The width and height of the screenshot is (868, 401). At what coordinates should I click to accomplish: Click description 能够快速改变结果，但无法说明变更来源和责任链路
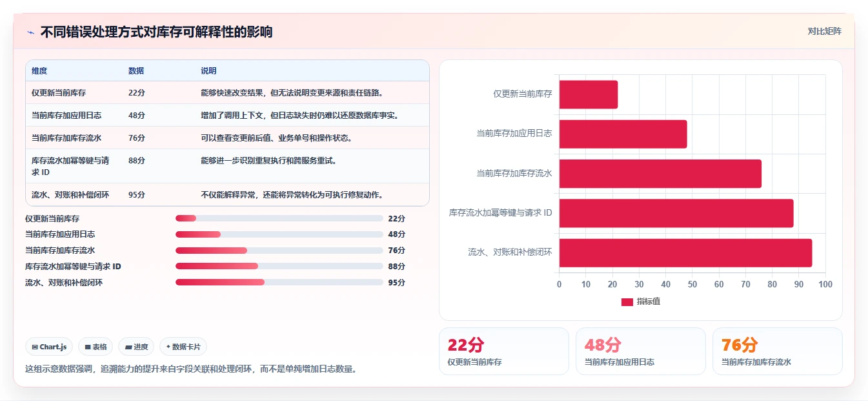(293, 92)
